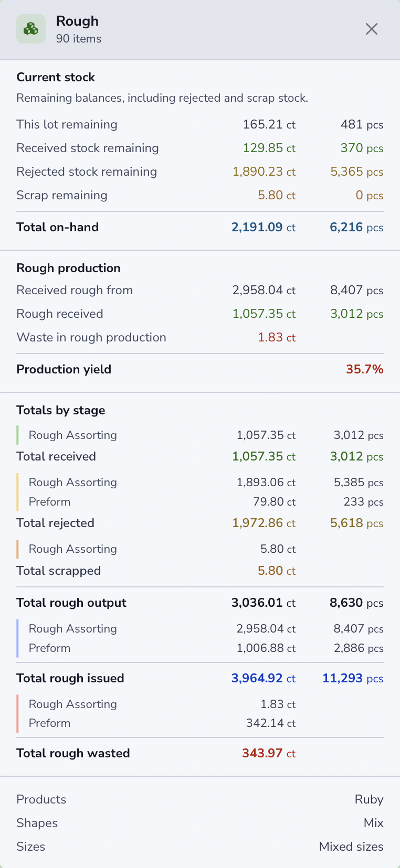Select the 5,385 pcs rejected value
400x868 pixels.
point(359,483)
